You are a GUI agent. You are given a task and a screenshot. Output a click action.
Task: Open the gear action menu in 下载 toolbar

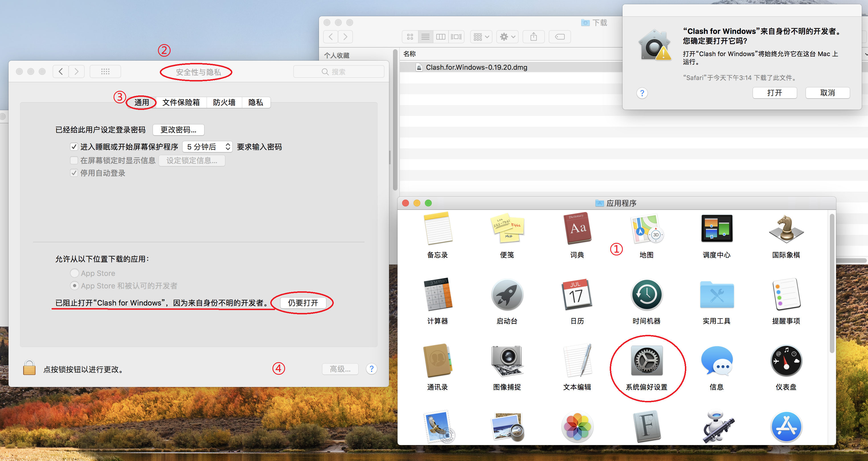(x=508, y=36)
